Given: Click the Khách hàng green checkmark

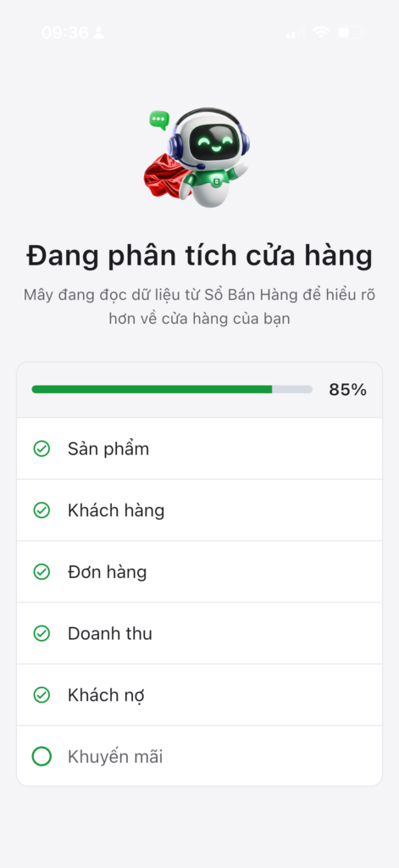Looking at the screenshot, I should click(x=42, y=509).
